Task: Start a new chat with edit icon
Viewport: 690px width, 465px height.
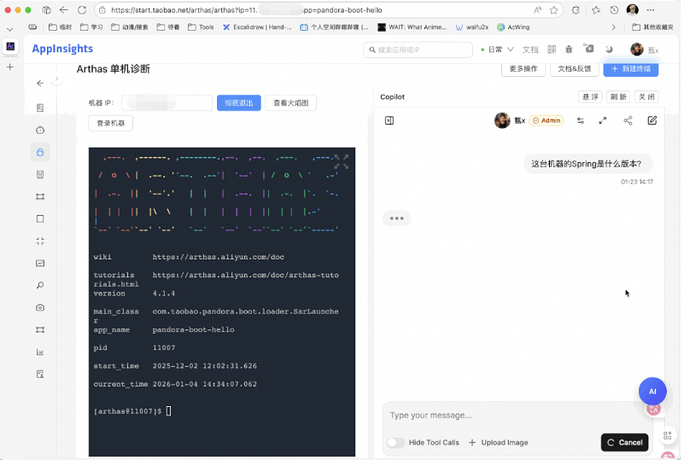Action: pos(652,121)
